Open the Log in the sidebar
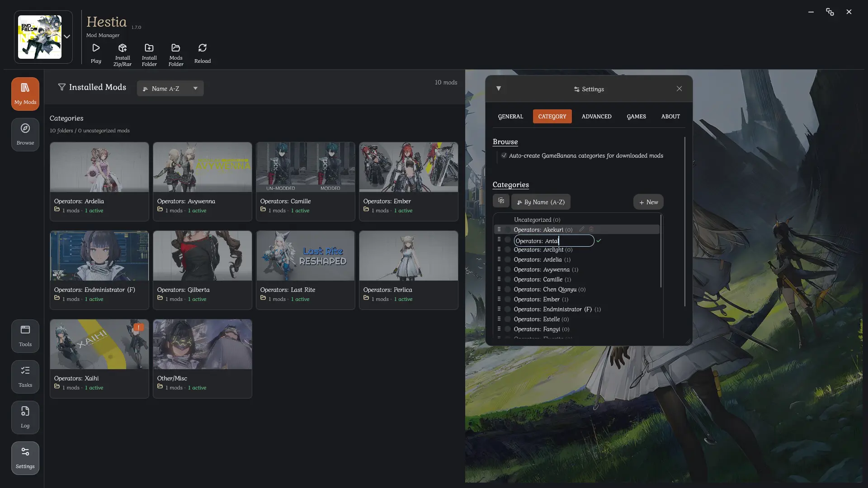This screenshot has width=868, height=488. point(25,418)
